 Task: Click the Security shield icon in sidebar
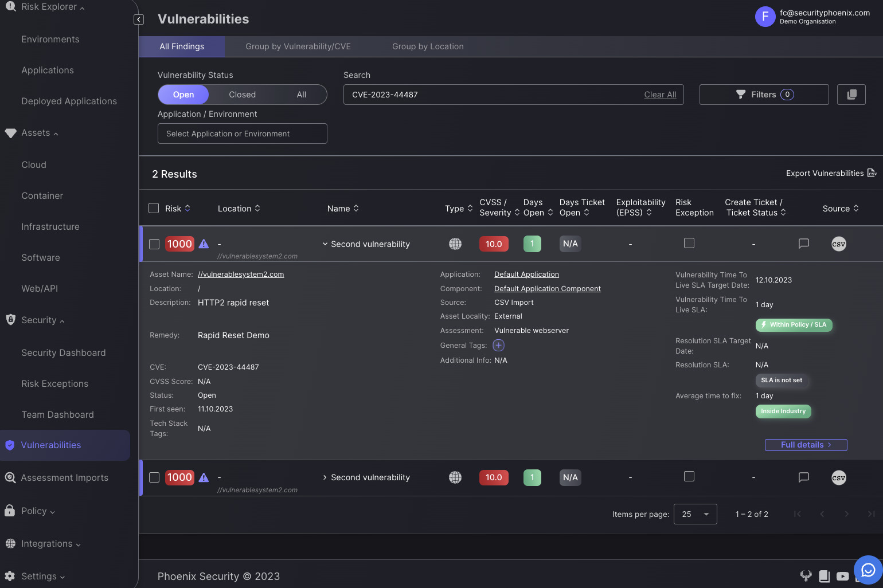point(10,320)
